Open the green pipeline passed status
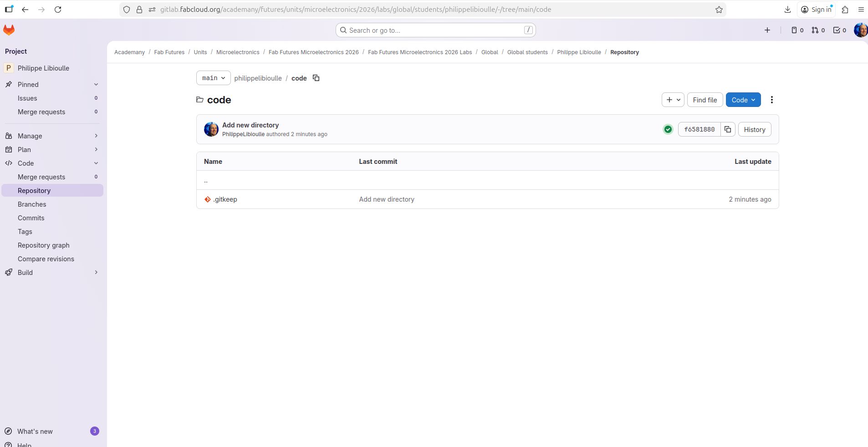 pos(668,129)
